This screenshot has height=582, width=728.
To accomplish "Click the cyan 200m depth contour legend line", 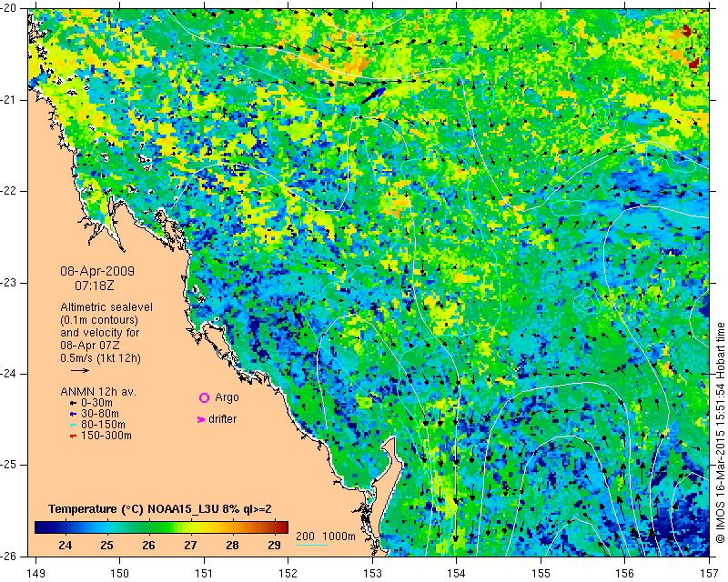I will [311, 545].
